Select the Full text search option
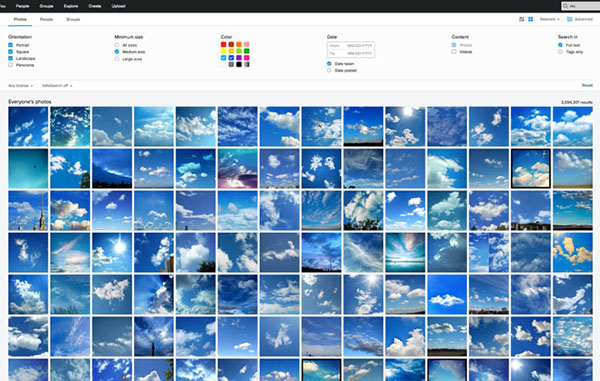 [560, 45]
